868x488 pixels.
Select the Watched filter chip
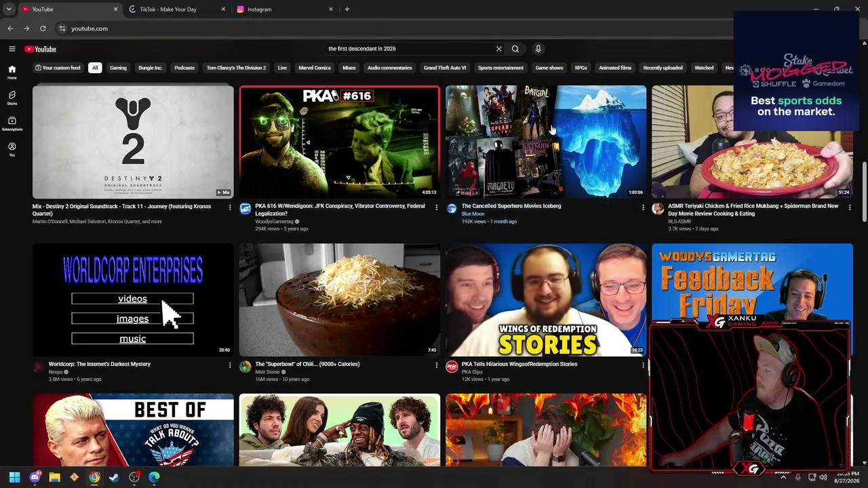[704, 68]
